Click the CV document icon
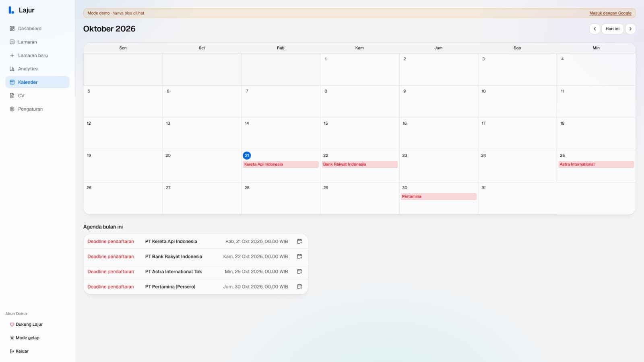This screenshot has height=362, width=644. [x=12, y=96]
